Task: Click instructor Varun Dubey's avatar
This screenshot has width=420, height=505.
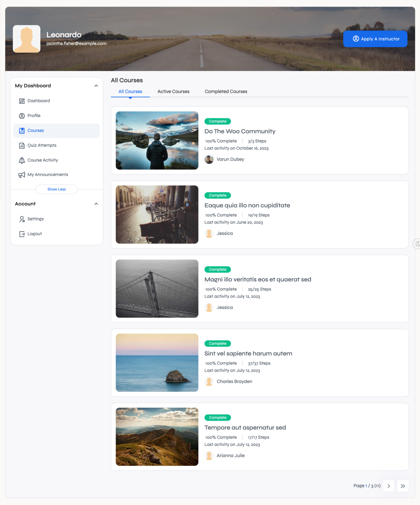Action: tap(209, 159)
